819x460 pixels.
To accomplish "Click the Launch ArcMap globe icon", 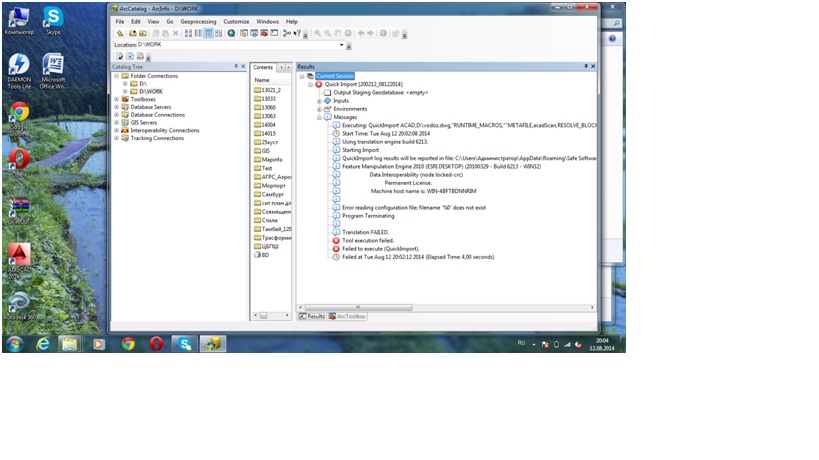I will 231,33.
